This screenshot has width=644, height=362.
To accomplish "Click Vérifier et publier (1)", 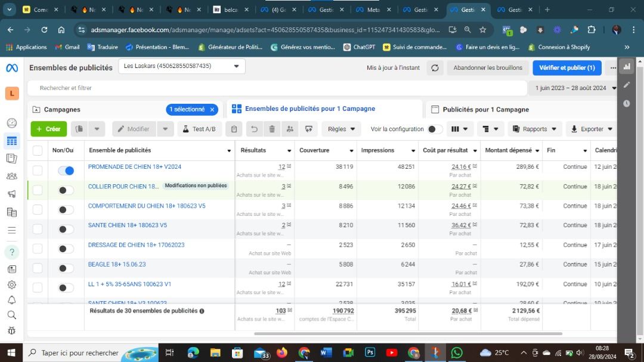I will (567, 68).
